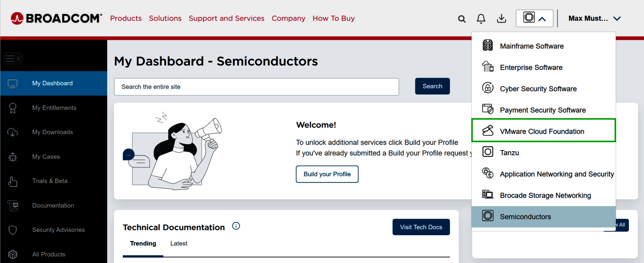Go to My Cases in the sidebar
The width and height of the screenshot is (644, 263).
point(46,157)
